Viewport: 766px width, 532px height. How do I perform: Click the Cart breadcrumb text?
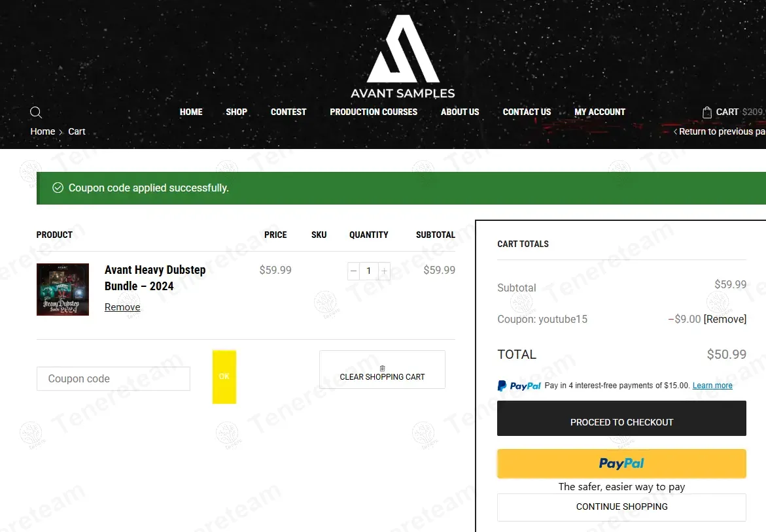pos(77,131)
